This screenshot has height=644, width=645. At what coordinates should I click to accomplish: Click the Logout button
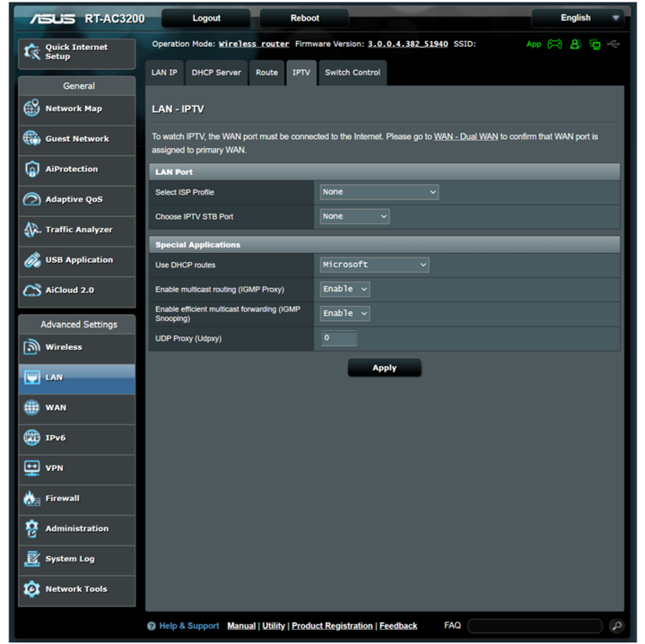pos(206,18)
